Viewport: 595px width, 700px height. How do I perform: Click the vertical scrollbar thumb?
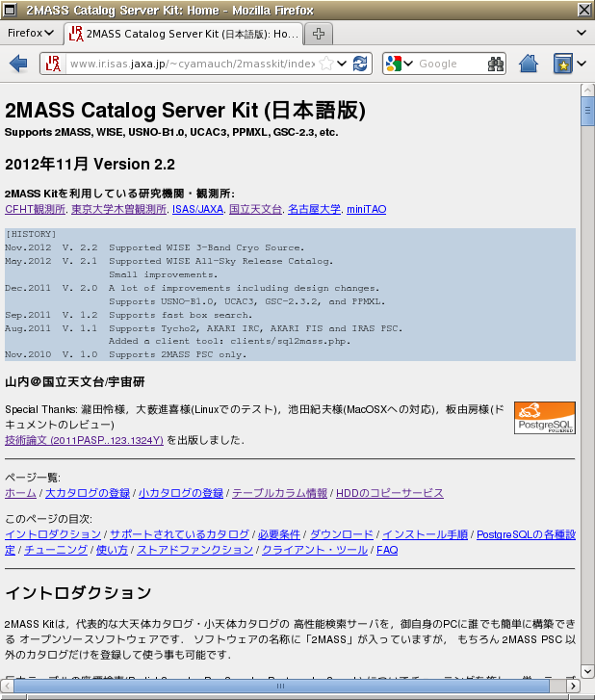(x=587, y=111)
